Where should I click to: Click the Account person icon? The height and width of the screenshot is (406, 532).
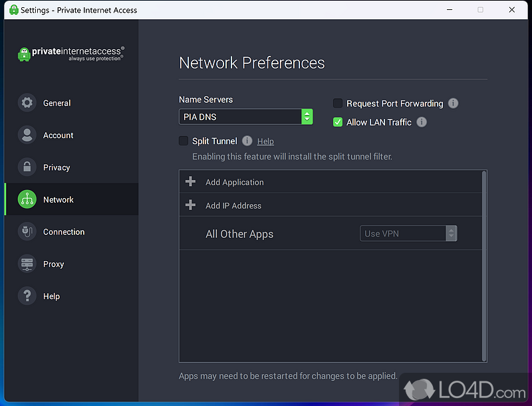tap(27, 135)
